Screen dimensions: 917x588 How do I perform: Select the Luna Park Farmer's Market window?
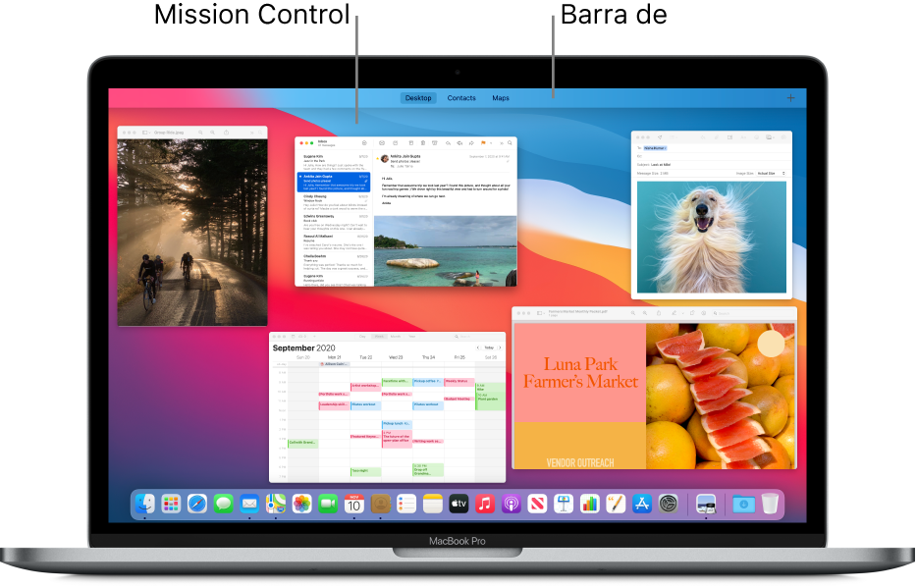[655, 388]
